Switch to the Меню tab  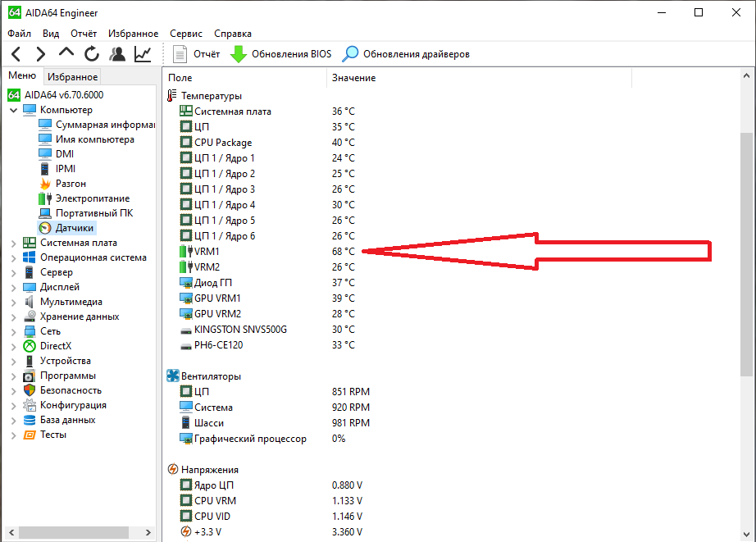click(x=22, y=75)
